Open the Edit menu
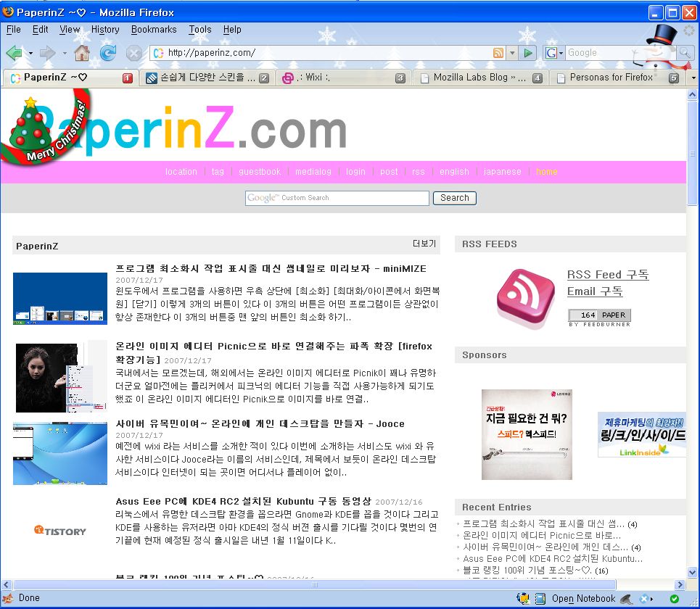 click(x=40, y=30)
